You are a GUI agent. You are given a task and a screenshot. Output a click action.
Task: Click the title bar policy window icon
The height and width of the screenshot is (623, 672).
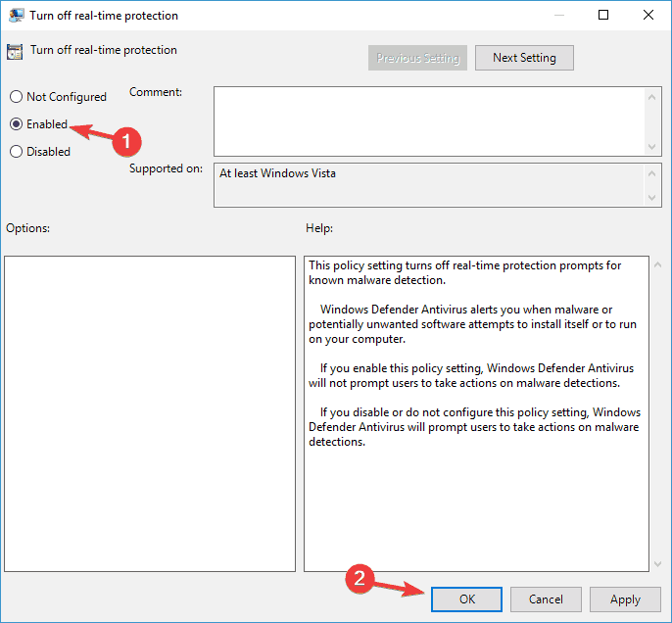click(17, 16)
